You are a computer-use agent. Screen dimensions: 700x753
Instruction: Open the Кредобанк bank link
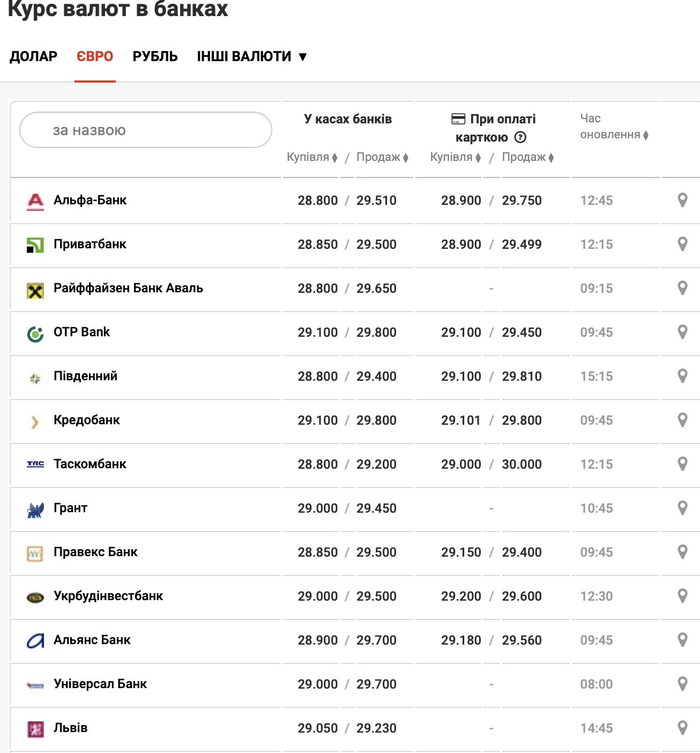pyautogui.click(x=87, y=420)
